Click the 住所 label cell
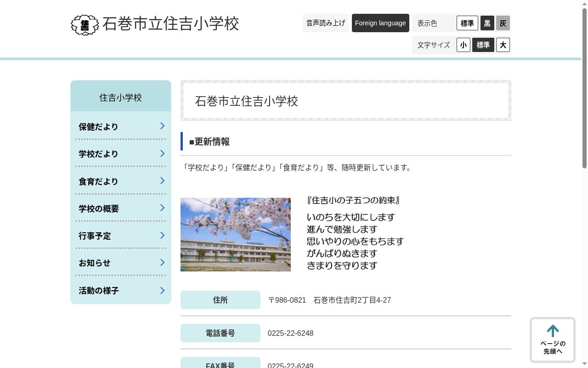This screenshot has width=588, height=368. 220,300
